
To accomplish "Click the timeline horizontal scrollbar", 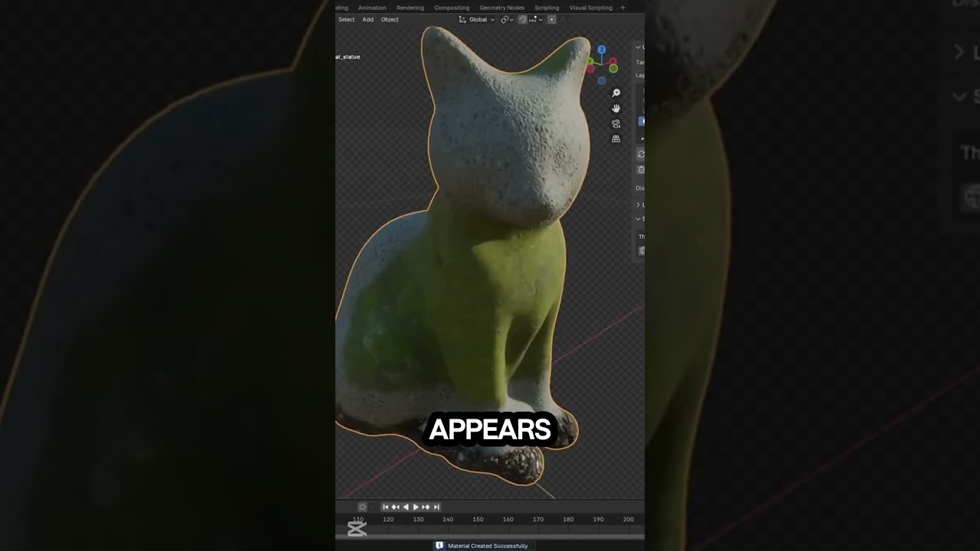I will click(490, 536).
